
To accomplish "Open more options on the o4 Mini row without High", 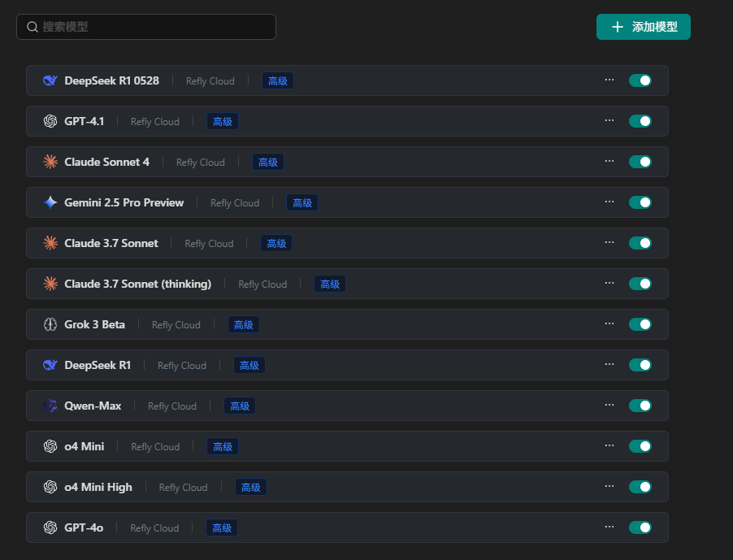I will tap(609, 446).
